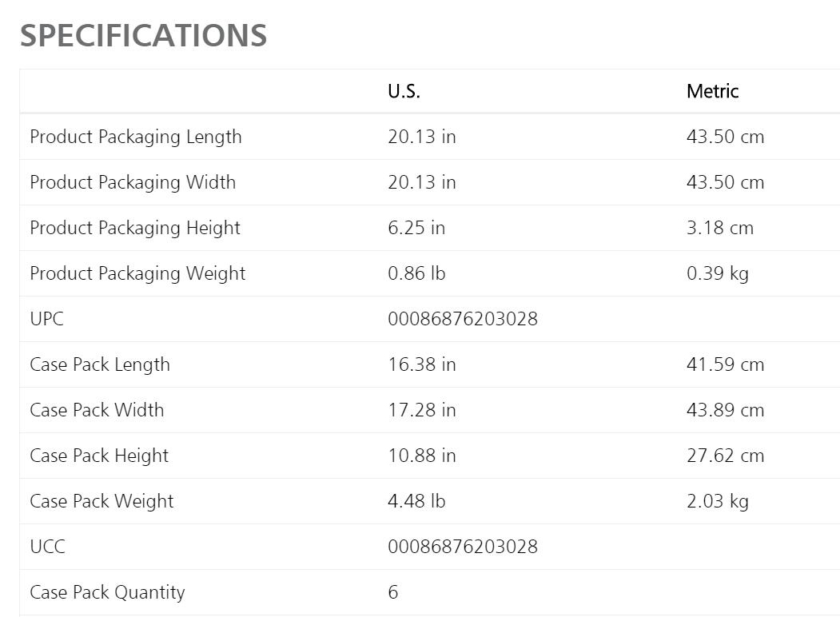Click the Product Packaging Width label
840x617 pixels.
coord(133,183)
